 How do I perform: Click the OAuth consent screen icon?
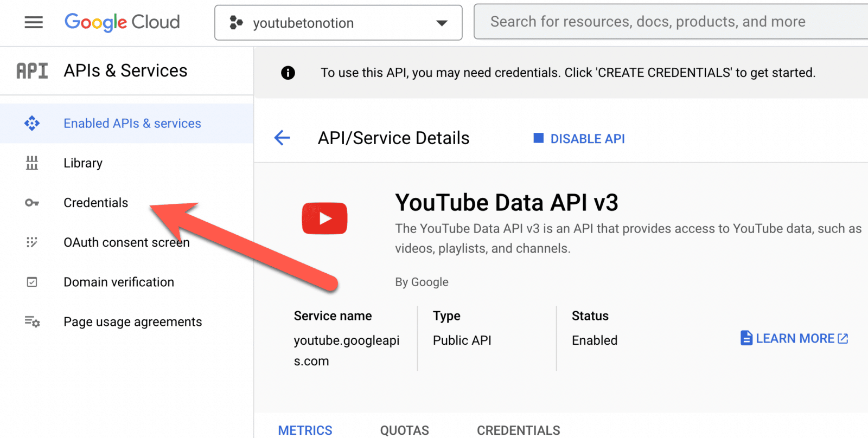tap(32, 242)
